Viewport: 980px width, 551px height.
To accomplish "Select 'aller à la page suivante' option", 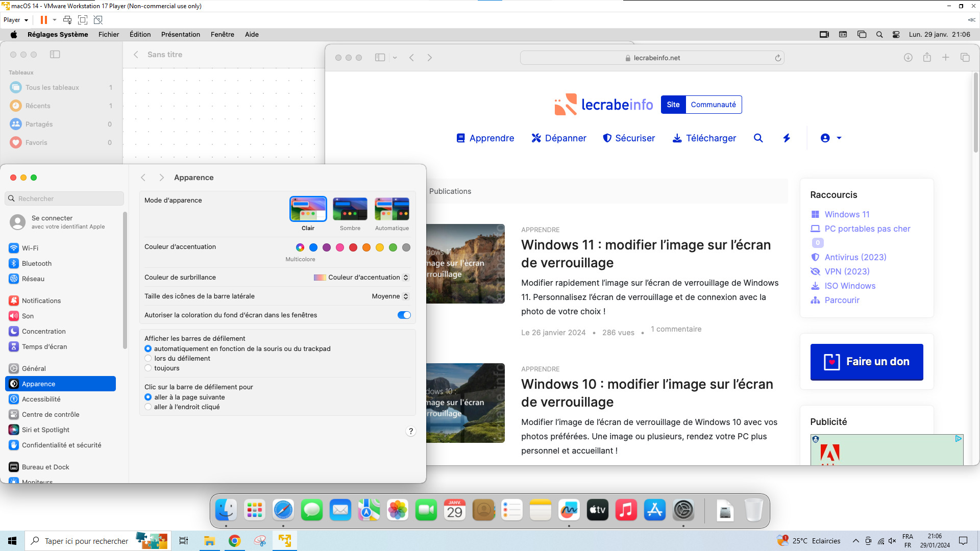I will (x=148, y=397).
